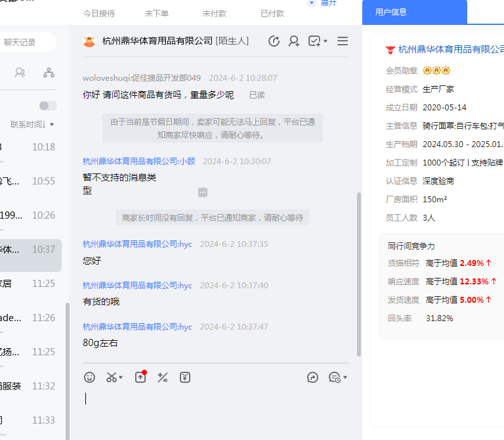Click the 聊天记录 search field
The height and width of the screenshot is (440, 504).
pos(26,42)
